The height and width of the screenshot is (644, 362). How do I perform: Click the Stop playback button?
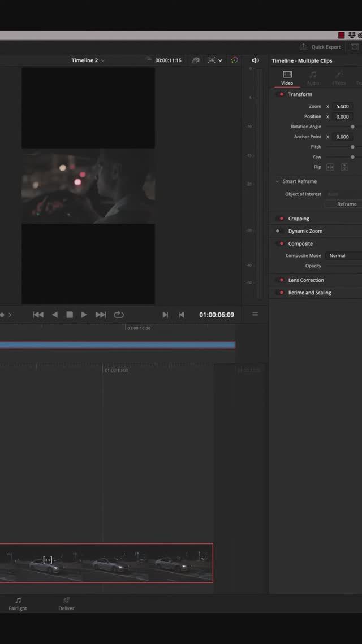point(70,315)
